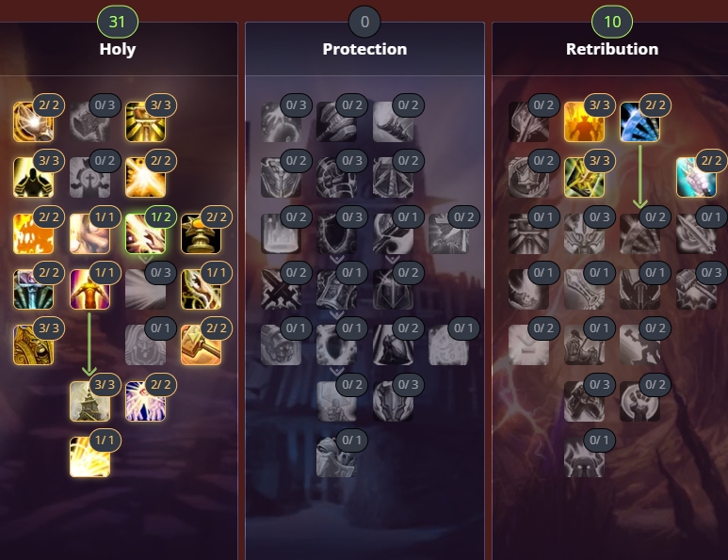Pick the green-highlighted 1/2 Holy talent
This screenshot has width=728, height=560.
[145, 233]
